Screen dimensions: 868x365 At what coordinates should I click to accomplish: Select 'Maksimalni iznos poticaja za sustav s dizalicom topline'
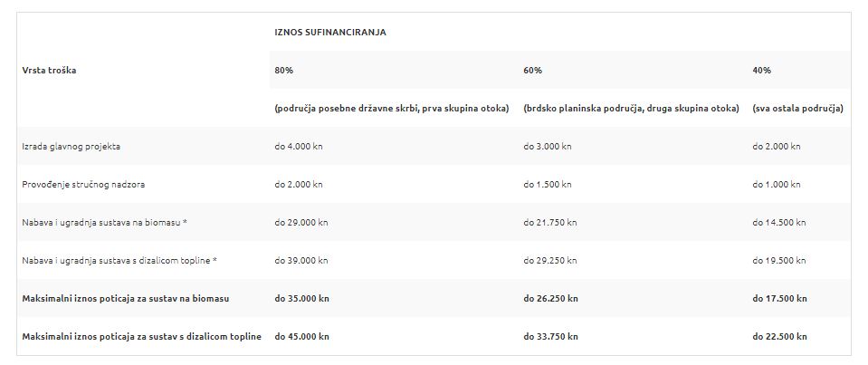pyautogui.click(x=142, y=336)
